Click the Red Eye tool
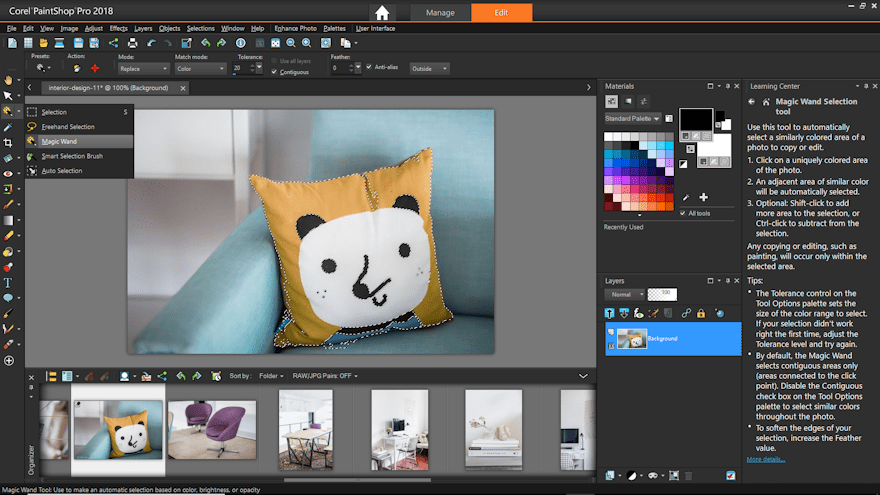Viewport: 880px width, 495px height. [9, 173]
